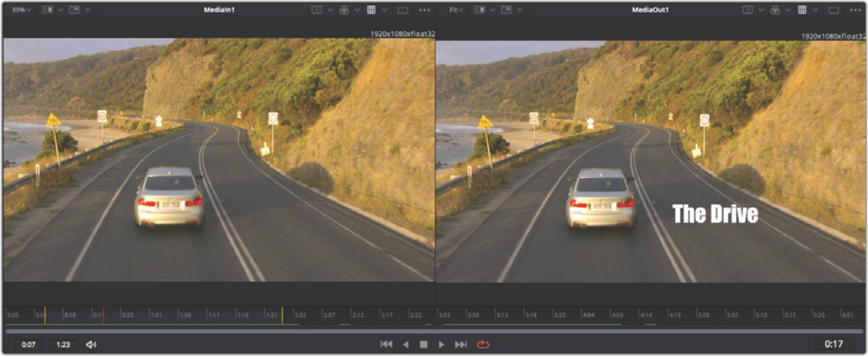Open the 39% zoom level dropdown

pos(21,10)
